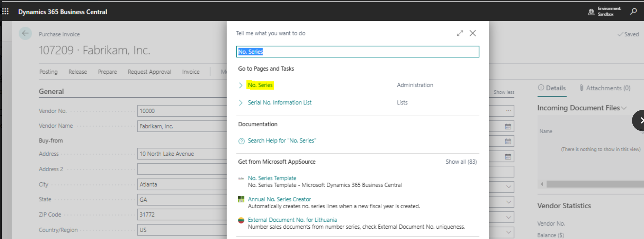Open the first calendar date picker icon

(x=508, y=126)
